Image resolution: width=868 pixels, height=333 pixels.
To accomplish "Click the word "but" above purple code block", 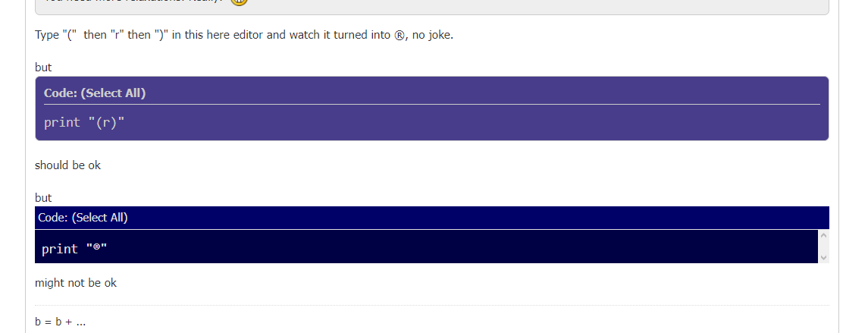I will [43, 67].
